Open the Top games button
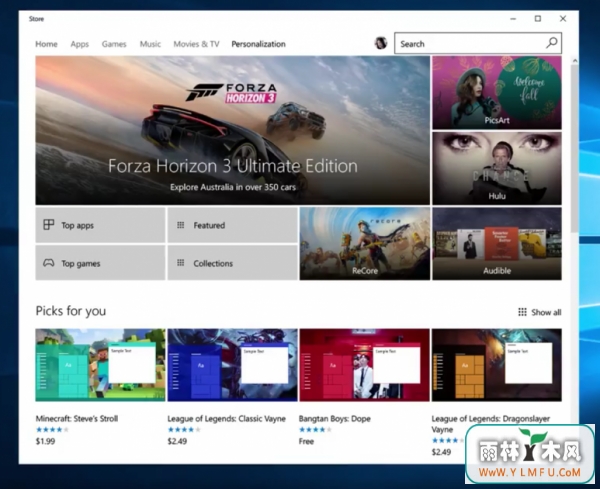600x489 pixels. point(100,263)
